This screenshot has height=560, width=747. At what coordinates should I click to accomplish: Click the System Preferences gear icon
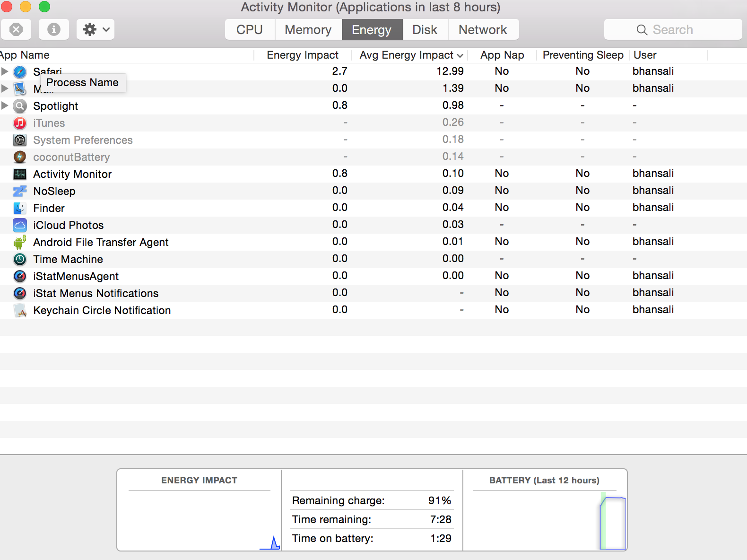[20, 140]
